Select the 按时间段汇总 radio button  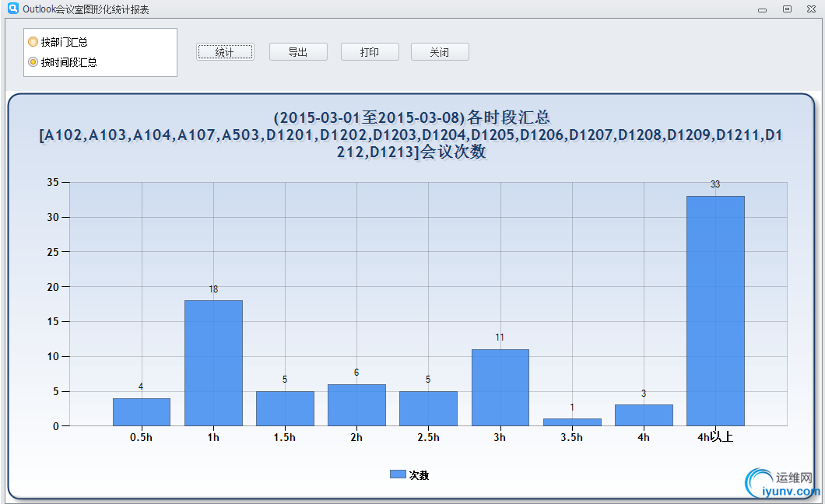(33, 62)
